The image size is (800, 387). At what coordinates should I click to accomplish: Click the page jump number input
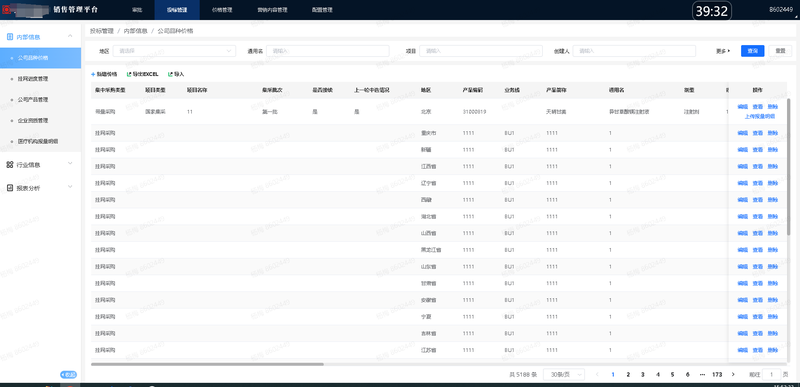pos(771,374)
